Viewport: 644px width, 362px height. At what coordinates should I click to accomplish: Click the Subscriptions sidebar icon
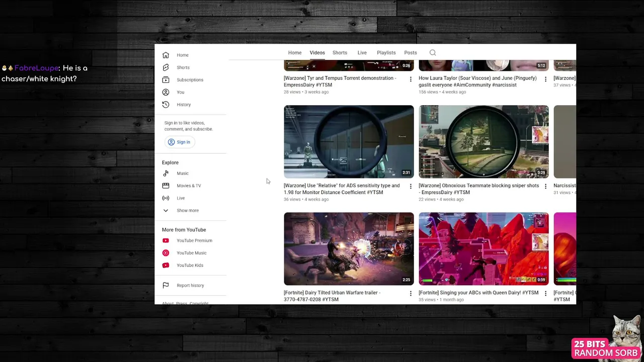click(x=166, y=79)
